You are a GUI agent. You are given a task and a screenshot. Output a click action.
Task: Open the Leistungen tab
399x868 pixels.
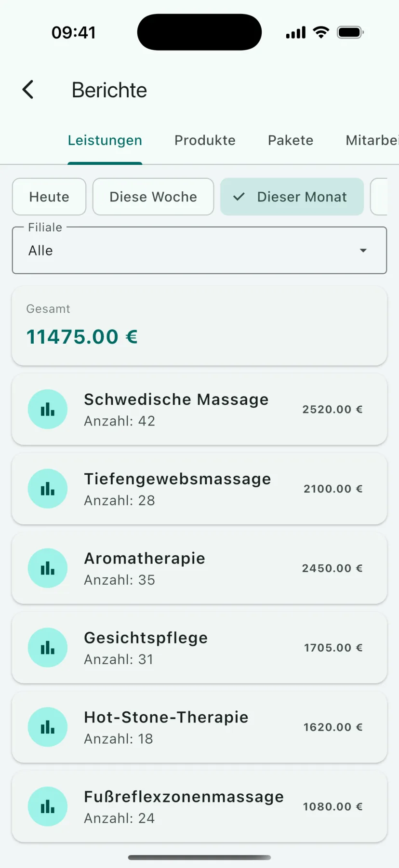[x=105, y=140]
